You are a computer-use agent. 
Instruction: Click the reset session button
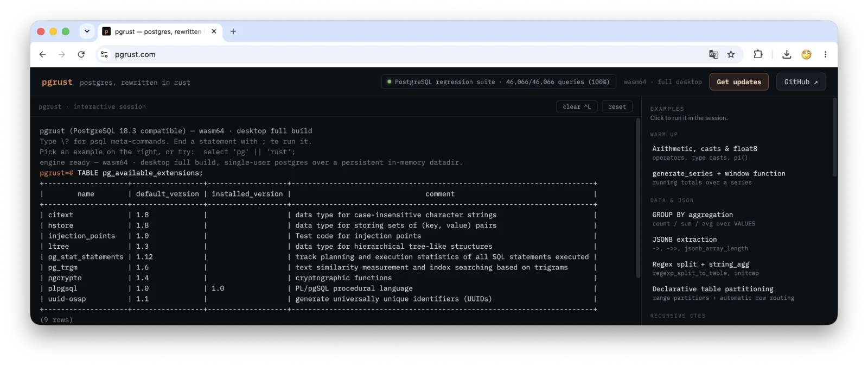coord(617,107)
